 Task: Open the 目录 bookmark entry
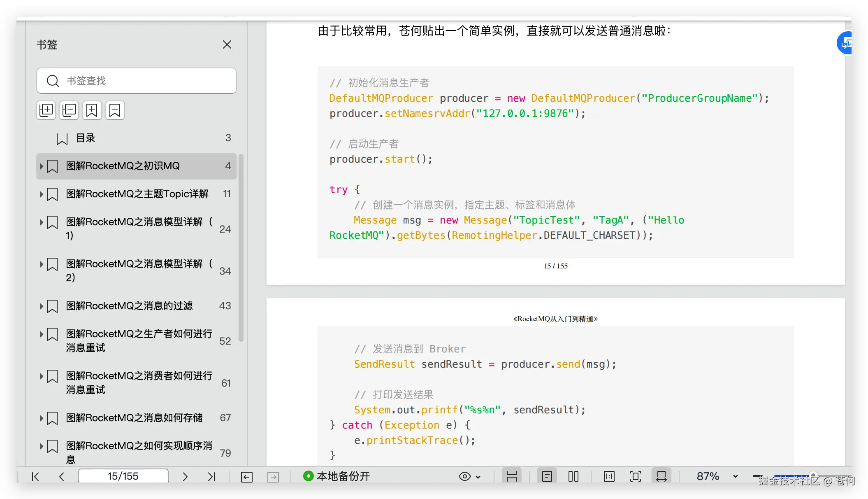[x=86, y=138]
